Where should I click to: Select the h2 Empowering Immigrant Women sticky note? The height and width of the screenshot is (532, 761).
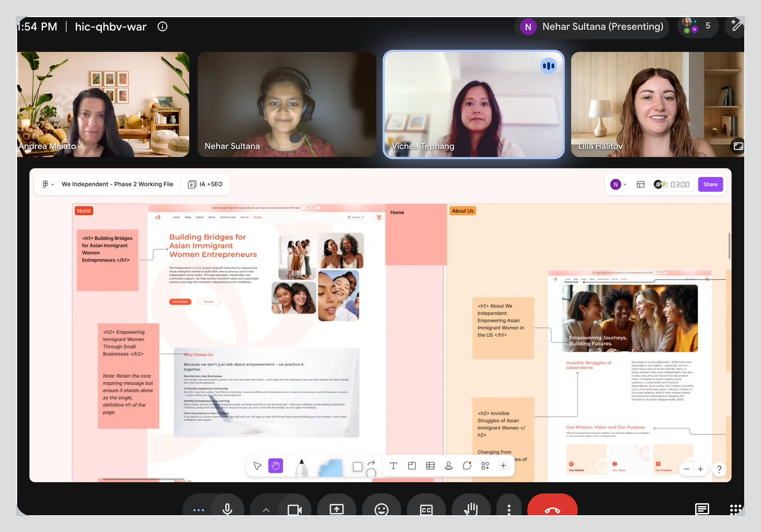click(129, 376)
